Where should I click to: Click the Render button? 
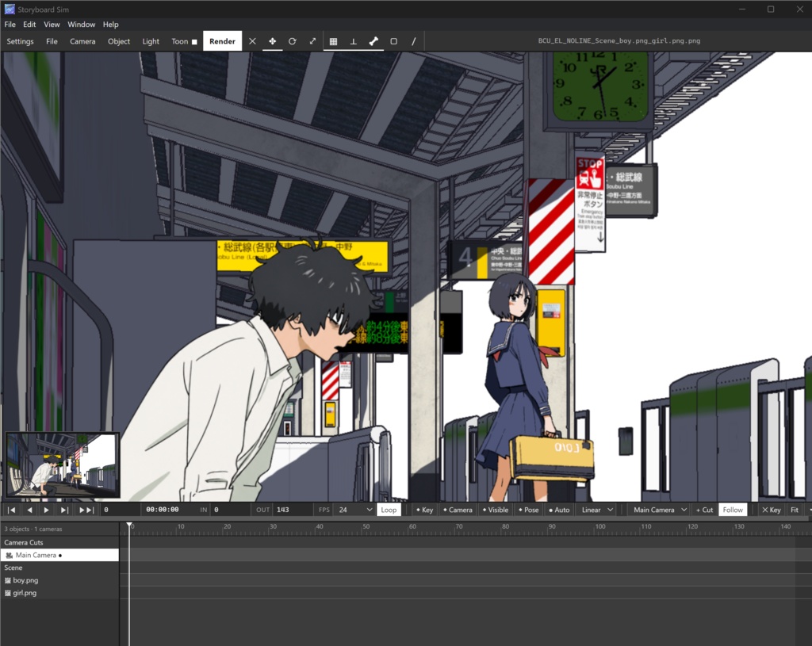(222, 41)
